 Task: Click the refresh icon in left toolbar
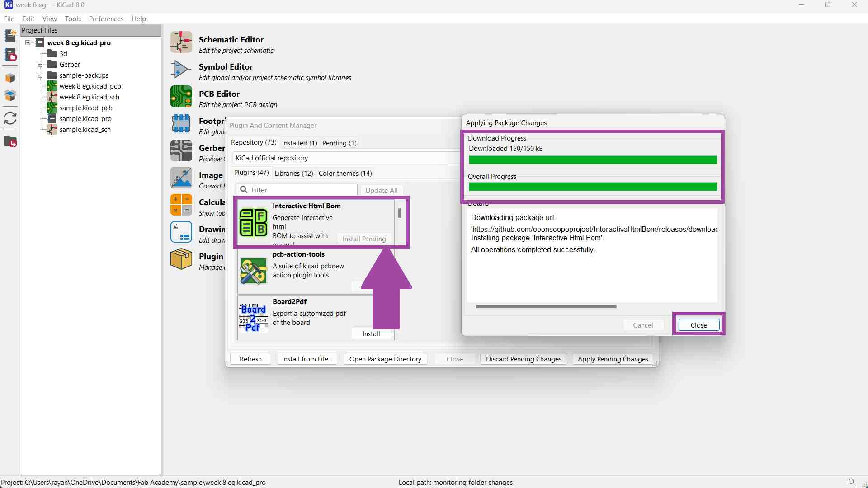10,118
